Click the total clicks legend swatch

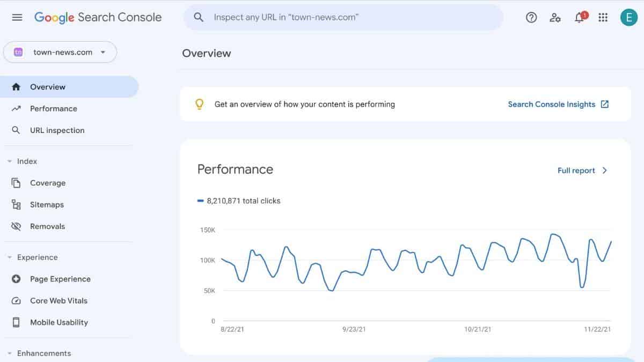pos(201,201)
